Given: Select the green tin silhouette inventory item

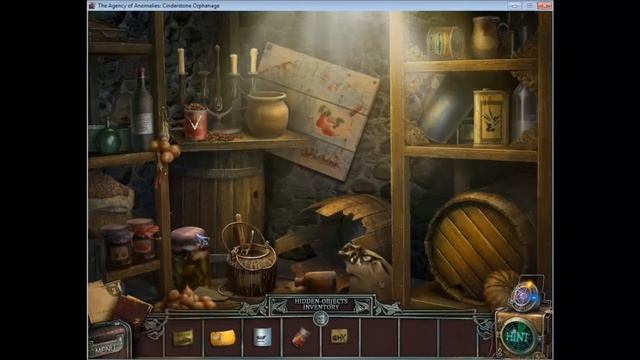Looking at the screenshot, I should [183, 338].
